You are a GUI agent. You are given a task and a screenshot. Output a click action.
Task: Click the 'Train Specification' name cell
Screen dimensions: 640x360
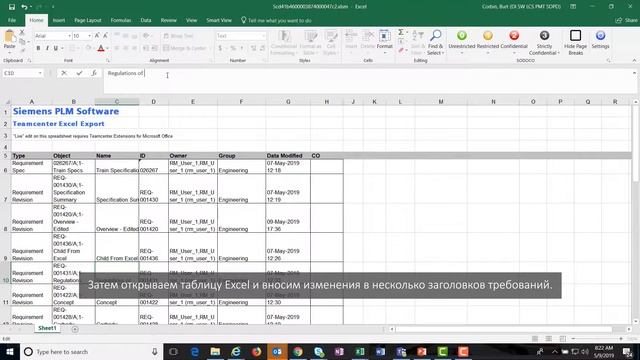tap(117, 167)
